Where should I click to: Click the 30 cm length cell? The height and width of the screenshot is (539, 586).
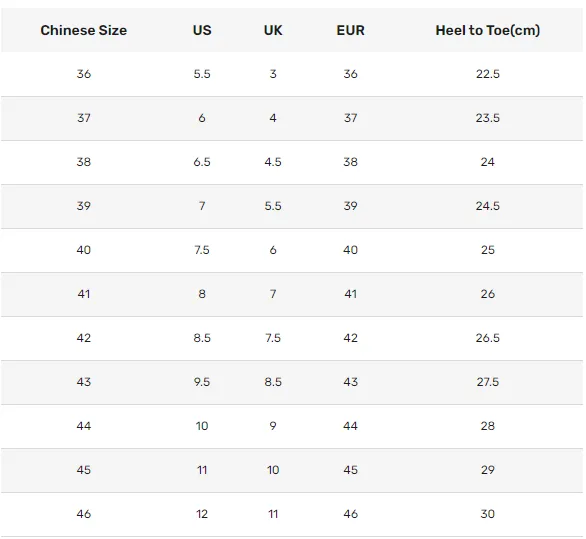point(488,514)
